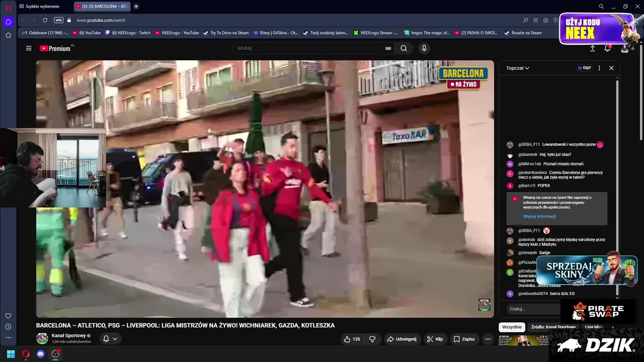Open the NEEXcsgo Stream Kick bookmark
The width and height of the screenshot is (644, 362).
click(x=376, y=33)
